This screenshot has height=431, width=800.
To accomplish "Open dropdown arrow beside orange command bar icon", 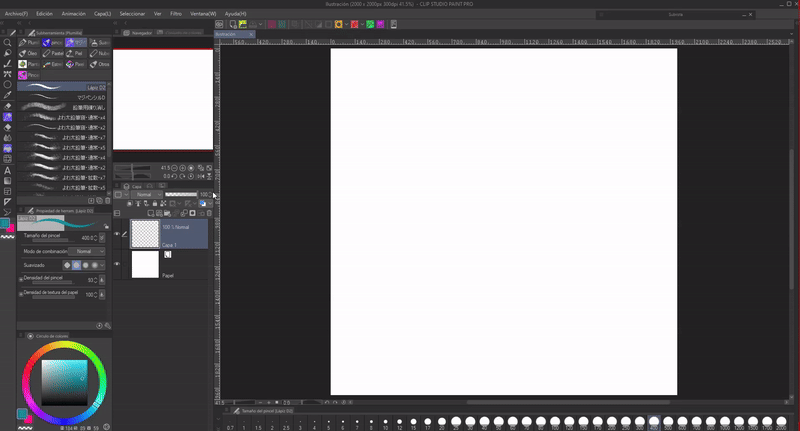I will (x=346, y=24).
